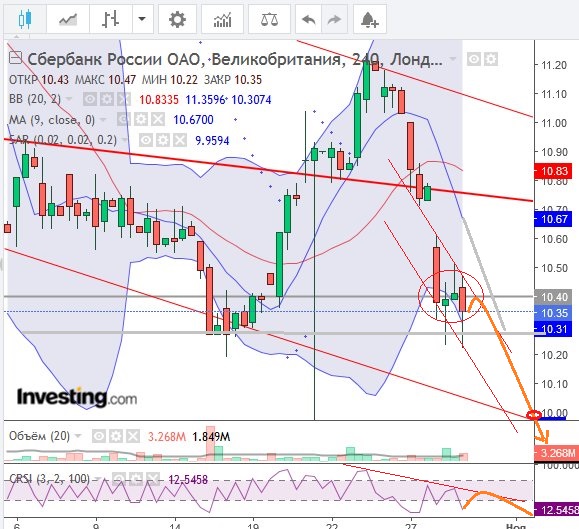Click date label 22 on time axis
This screenshot has height=529, width=579.
pos(332,525)
